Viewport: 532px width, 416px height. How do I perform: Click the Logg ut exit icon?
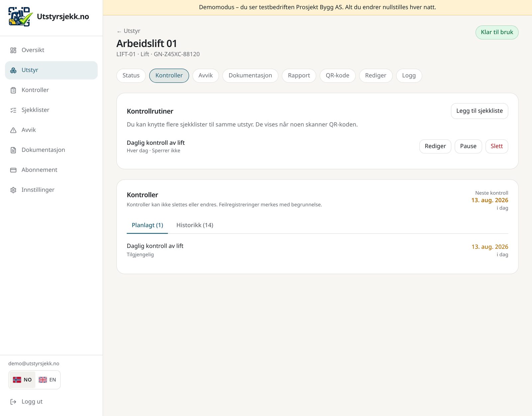[x=13, y=402]
